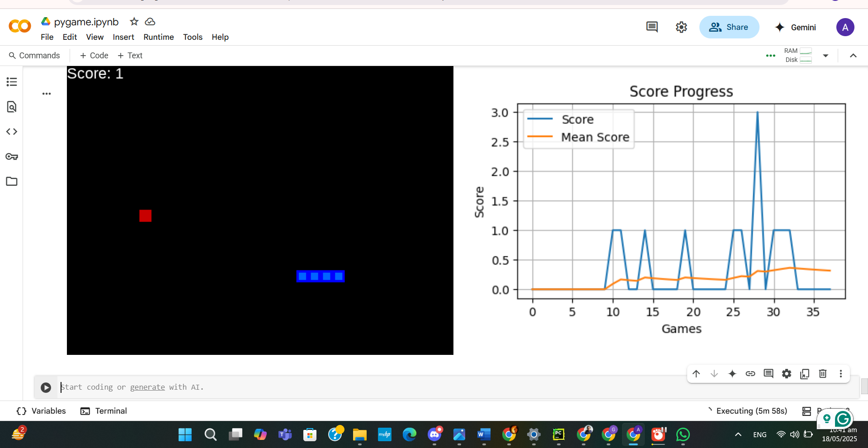Open the Runtime menu

click(158, 37)
